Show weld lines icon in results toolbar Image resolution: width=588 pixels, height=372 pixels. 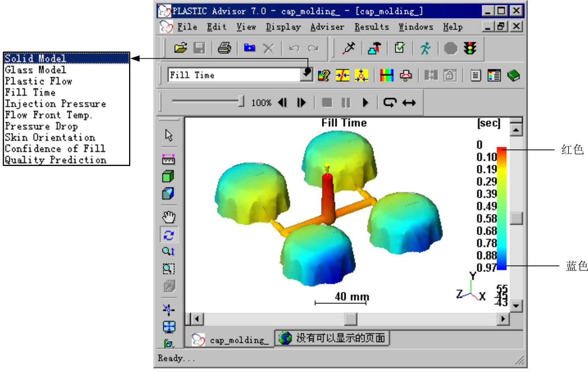tap(342, 76)
